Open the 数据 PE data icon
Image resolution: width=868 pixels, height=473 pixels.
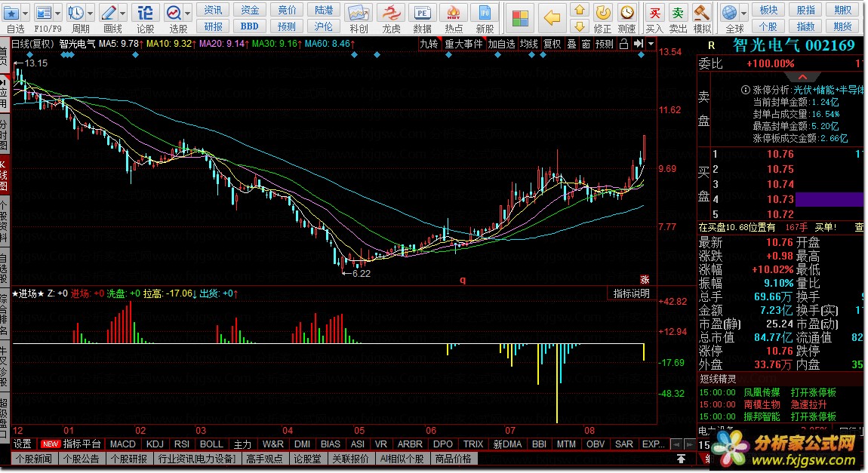tap(423, 12)
